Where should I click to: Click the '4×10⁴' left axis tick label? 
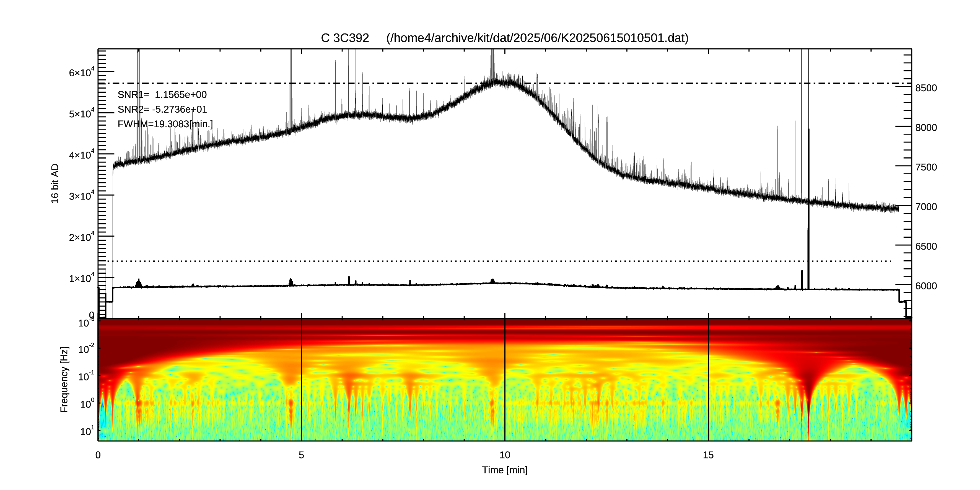coord(81,154)
